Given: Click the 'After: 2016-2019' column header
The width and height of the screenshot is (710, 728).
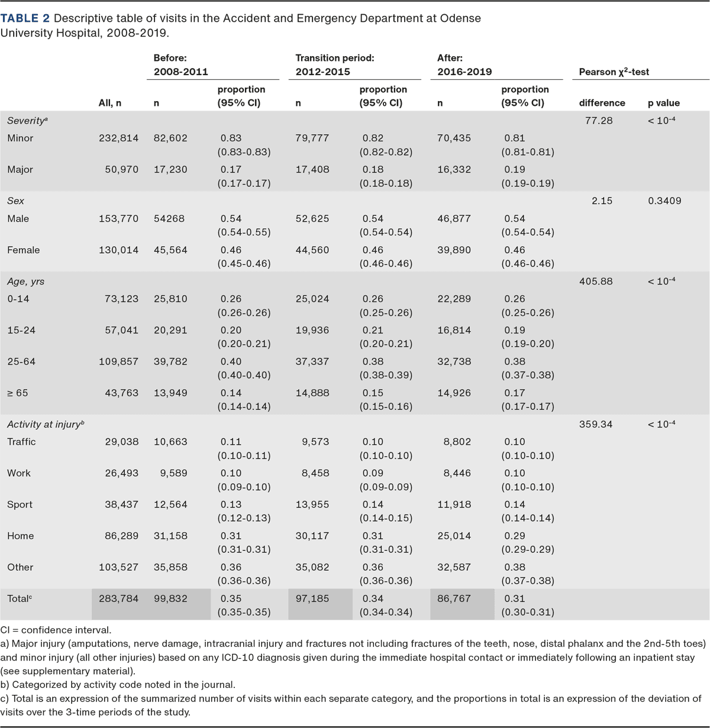Looking at the screenshot, I should pyautogui.click(x=464, y=65).
